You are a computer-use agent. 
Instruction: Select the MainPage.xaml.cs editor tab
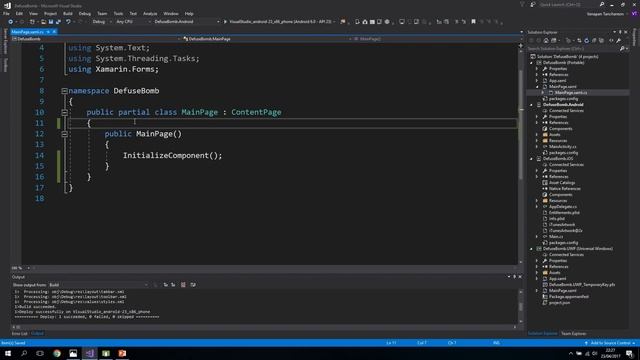[x=27, y=32]
